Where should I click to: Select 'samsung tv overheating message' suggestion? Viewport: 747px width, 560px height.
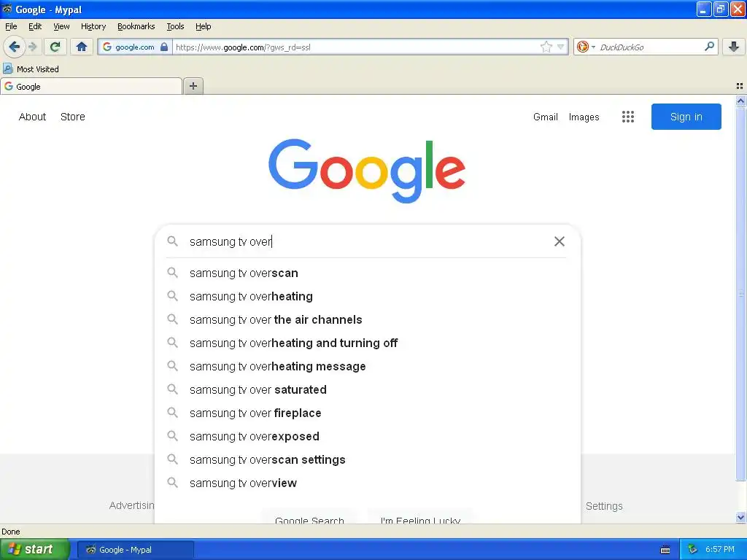[367, 366]
